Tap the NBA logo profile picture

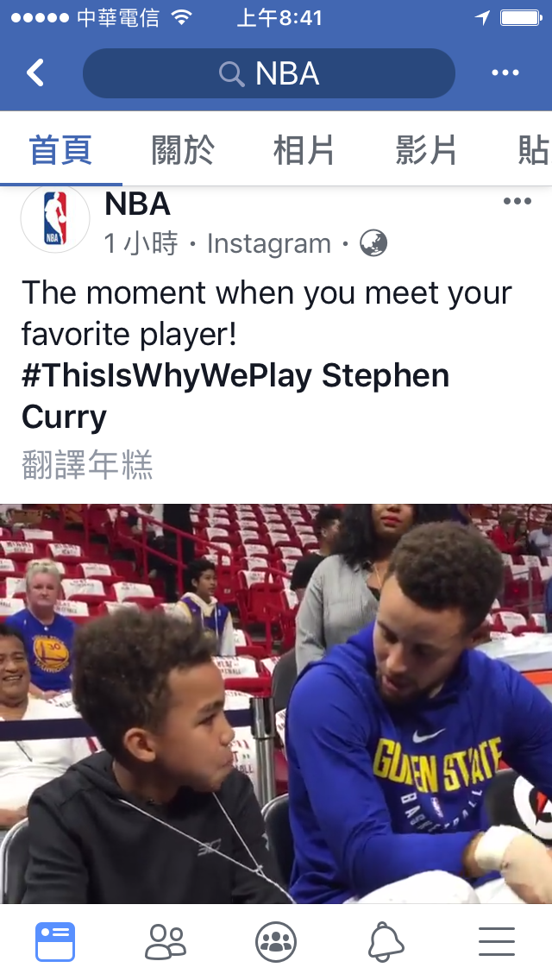pyautogui.click(x=55, y=218)
